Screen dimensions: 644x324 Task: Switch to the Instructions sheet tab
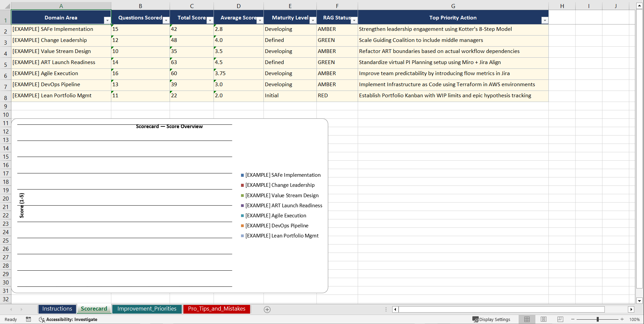(x=57, y=309)
